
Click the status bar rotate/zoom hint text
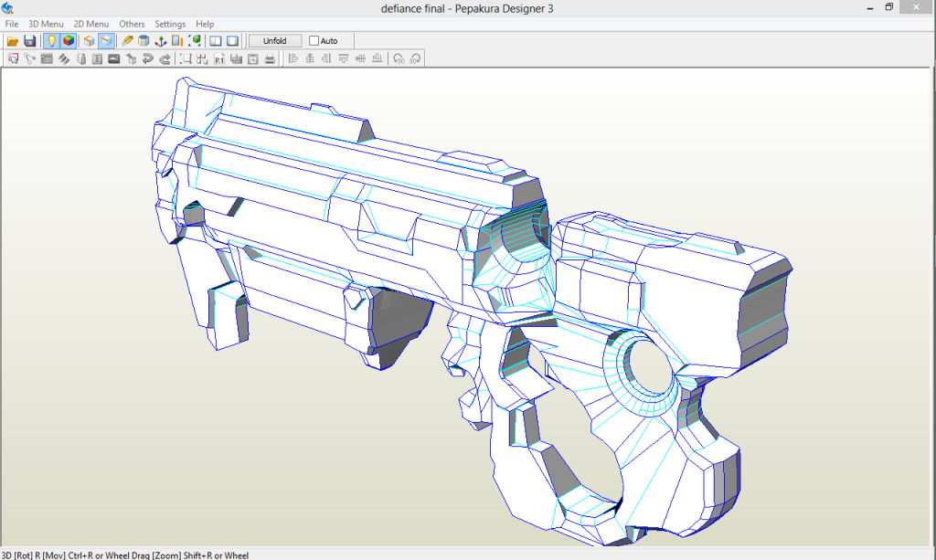124,555
